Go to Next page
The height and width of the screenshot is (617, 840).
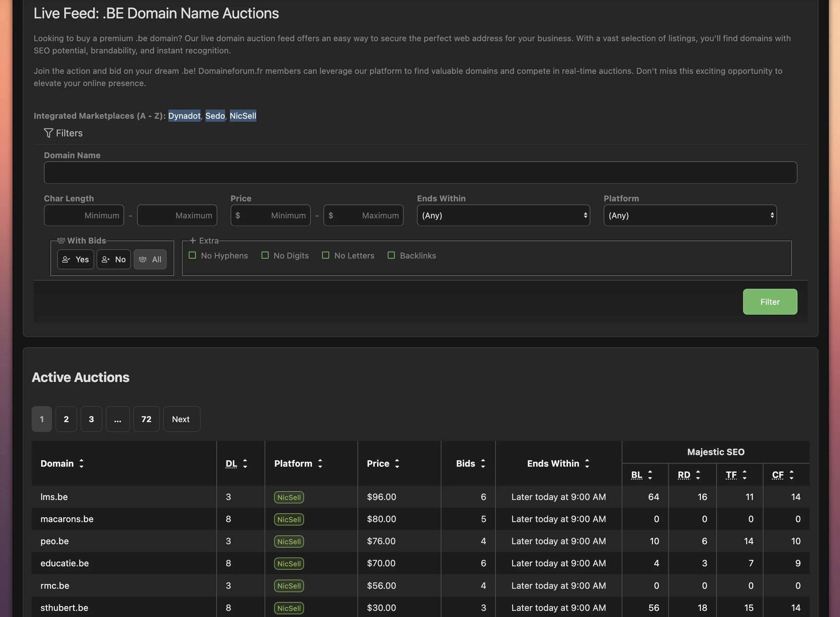point(182,419)
